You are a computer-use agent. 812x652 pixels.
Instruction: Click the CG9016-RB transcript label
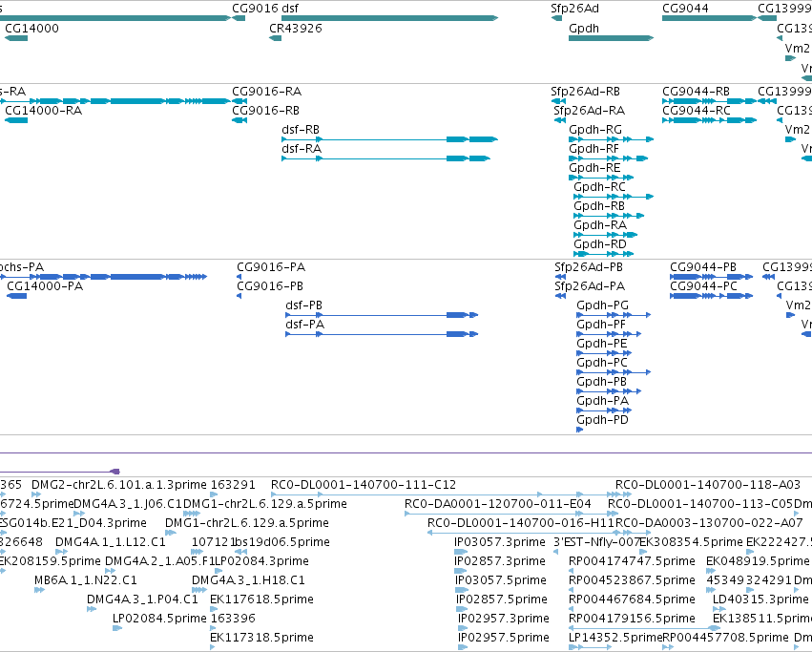(x=265, y=111)
